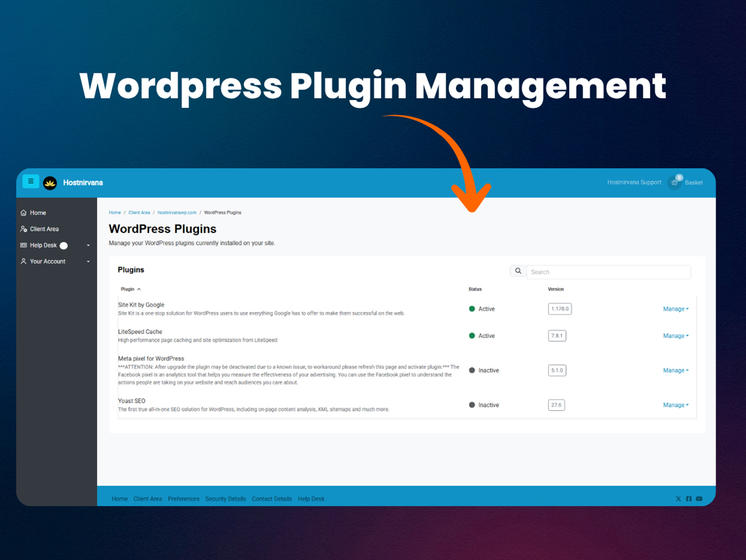Click the Active status of LiteSpeed Cache
Image resolution: width=746 pixels, height=560 pixels.
[x=482, y=336]
